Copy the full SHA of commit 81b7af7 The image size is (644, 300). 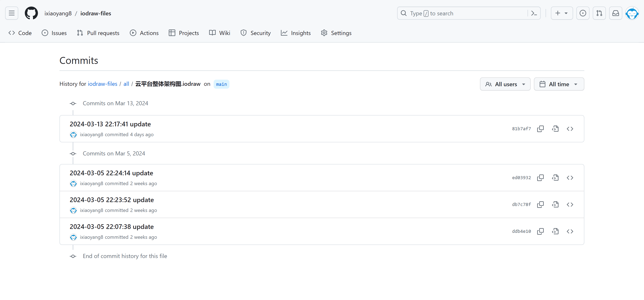[540, 129]
